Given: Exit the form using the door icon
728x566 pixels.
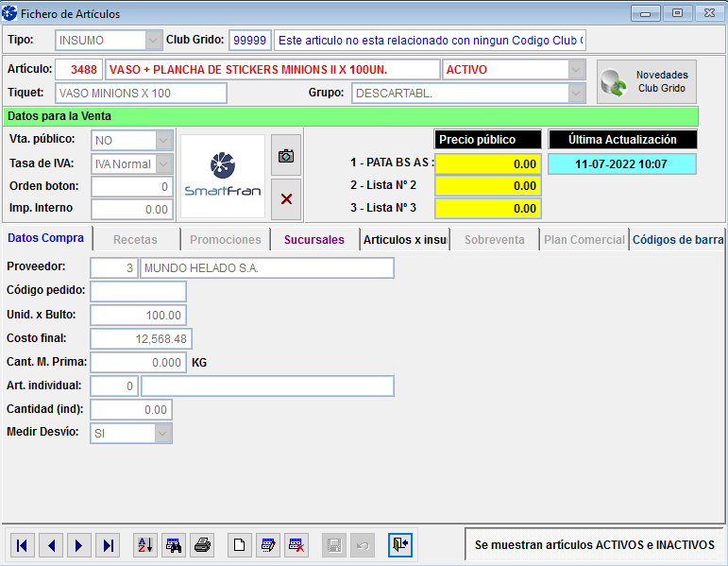Looking at the screenshot, I should tap(400, 544).
